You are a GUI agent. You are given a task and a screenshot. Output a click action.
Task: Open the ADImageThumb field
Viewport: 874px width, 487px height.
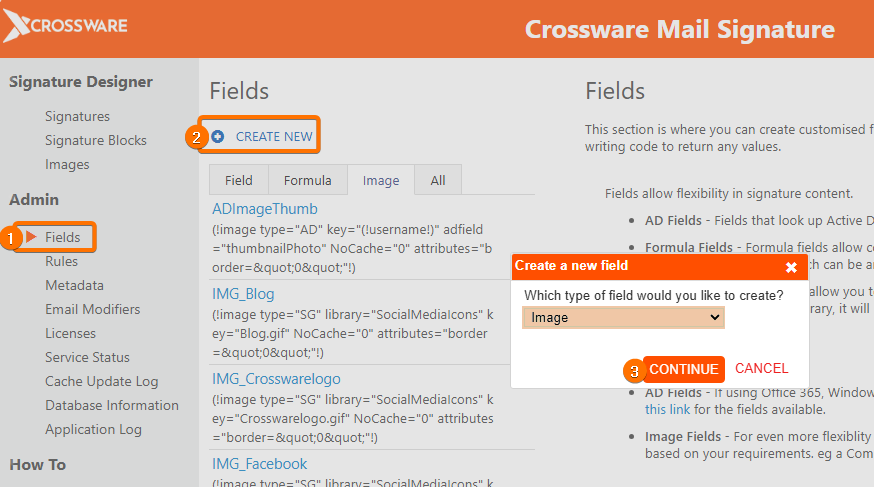(x=265, y=209)
